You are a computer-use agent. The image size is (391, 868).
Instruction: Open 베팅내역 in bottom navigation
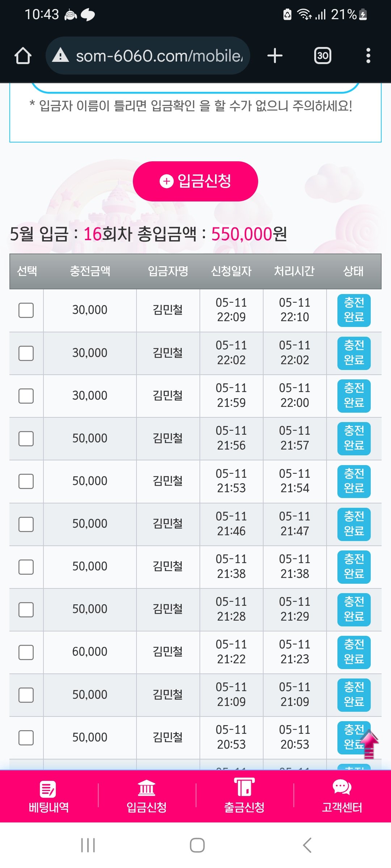49,796
